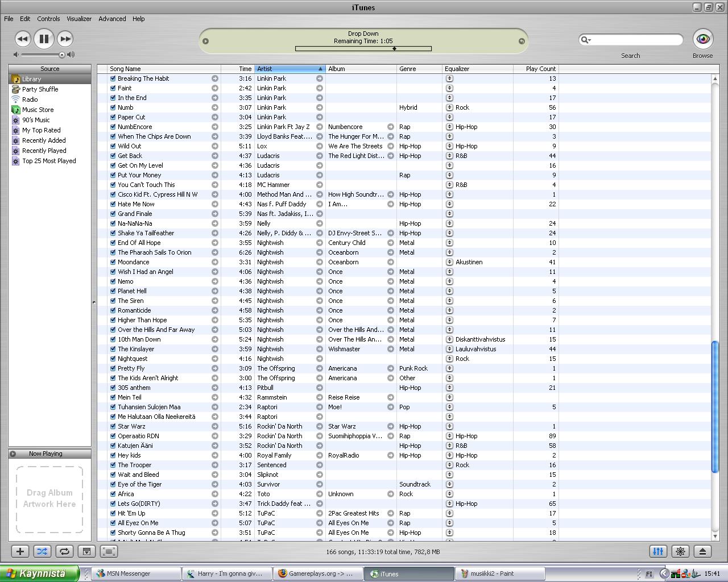Switch to MSN Messenger taskbar button
Image resolution: width=728 pixels, height=582 pixels.
tap(136, 573)
